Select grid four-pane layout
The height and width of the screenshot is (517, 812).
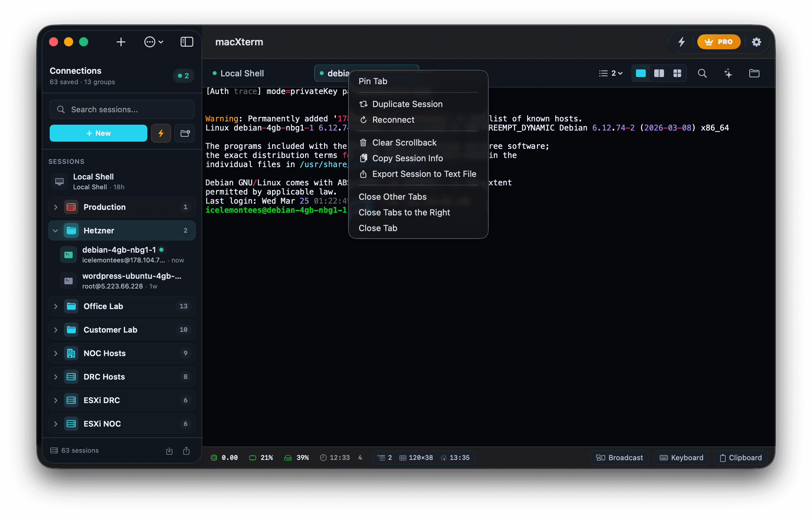677,73
